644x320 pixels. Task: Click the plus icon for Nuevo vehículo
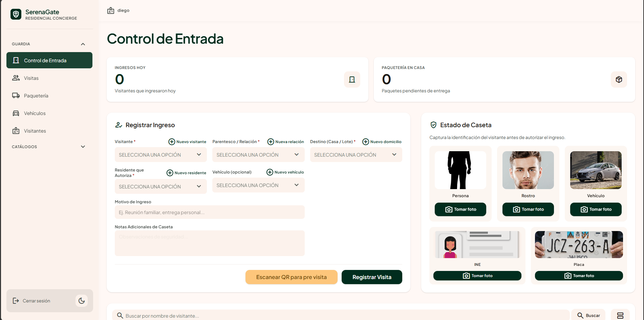click(x=270, y=172)
